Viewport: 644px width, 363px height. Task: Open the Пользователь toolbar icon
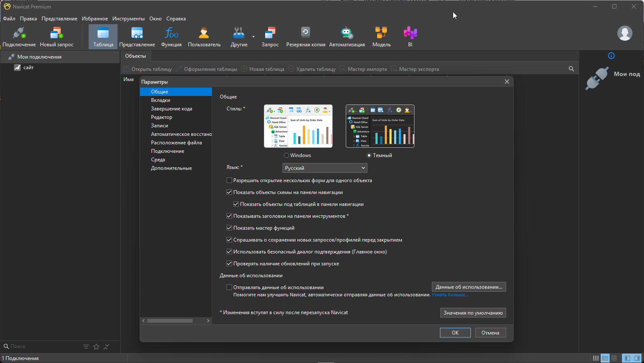(x=204, y=37)
